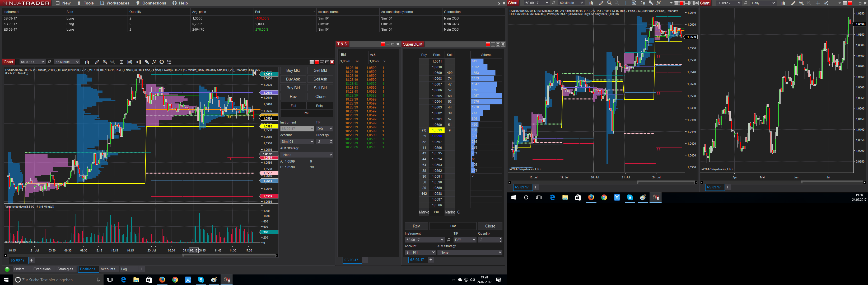Select drawing tools pencil in 60 Minute chart

601,3
